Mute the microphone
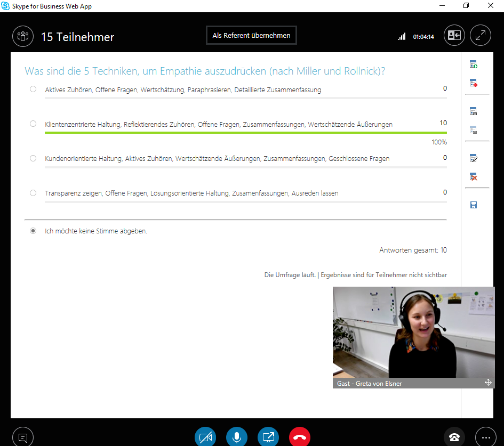Viewport: 504px width, 446px height. [237, 437]
